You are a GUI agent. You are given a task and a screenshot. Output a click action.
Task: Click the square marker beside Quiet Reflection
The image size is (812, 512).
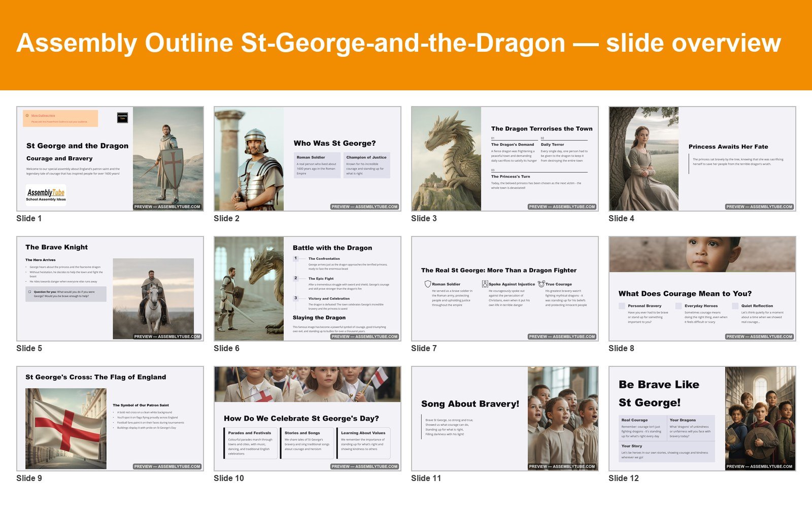(735, 306)
